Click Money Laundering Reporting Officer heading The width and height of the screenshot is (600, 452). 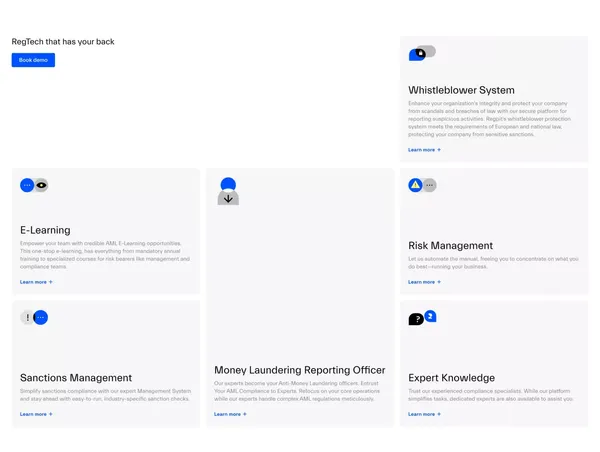(300, 370)
